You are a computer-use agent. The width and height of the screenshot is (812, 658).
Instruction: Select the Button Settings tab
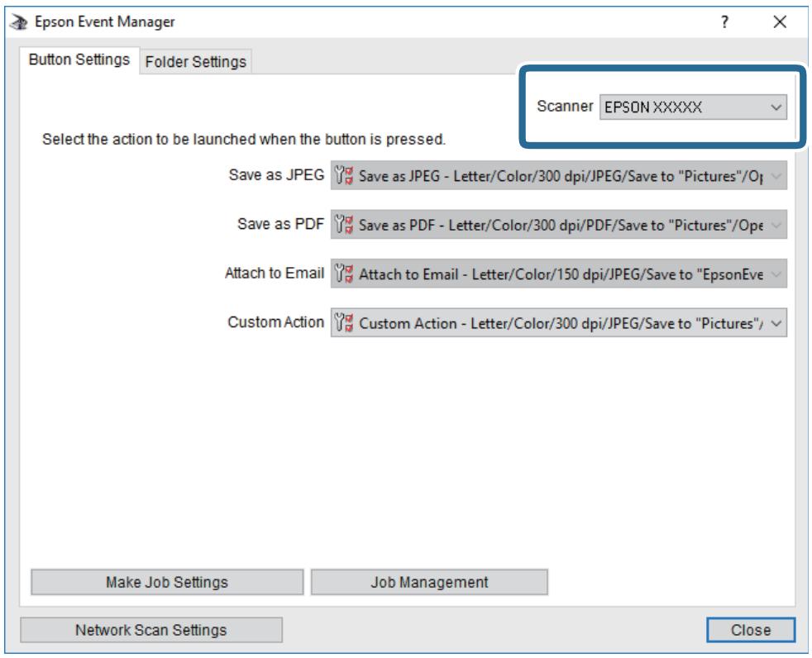[x=79, y=60]
